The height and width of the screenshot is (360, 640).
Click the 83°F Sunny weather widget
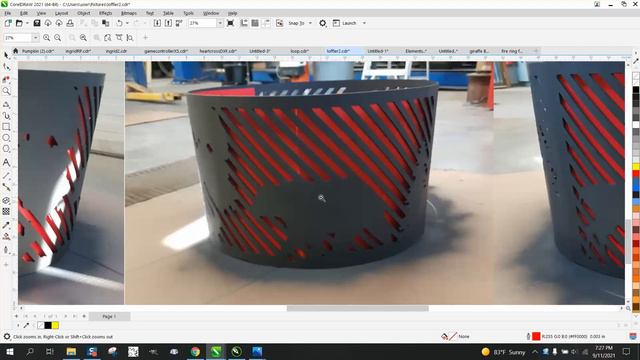[503, 352]
